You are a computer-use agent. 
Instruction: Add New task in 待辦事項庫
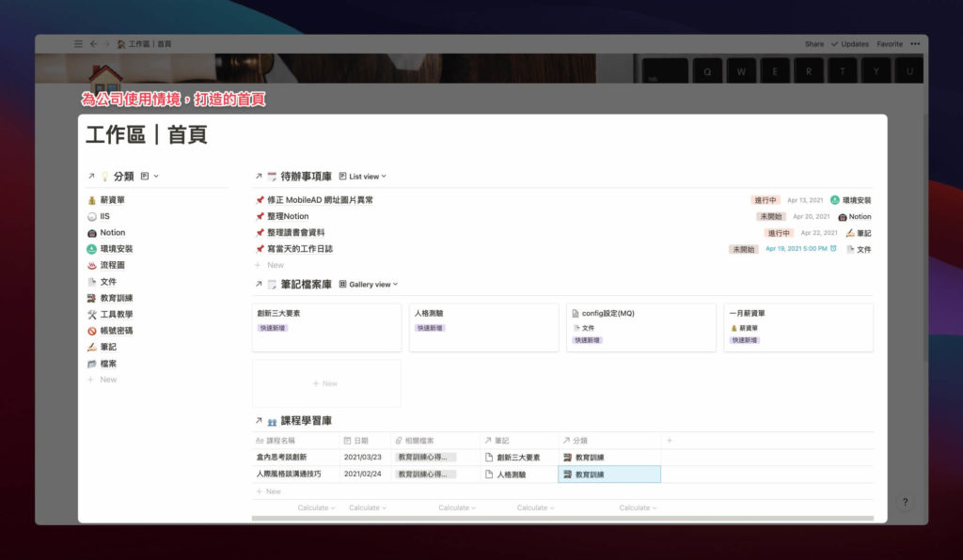(x=270, y=265)
